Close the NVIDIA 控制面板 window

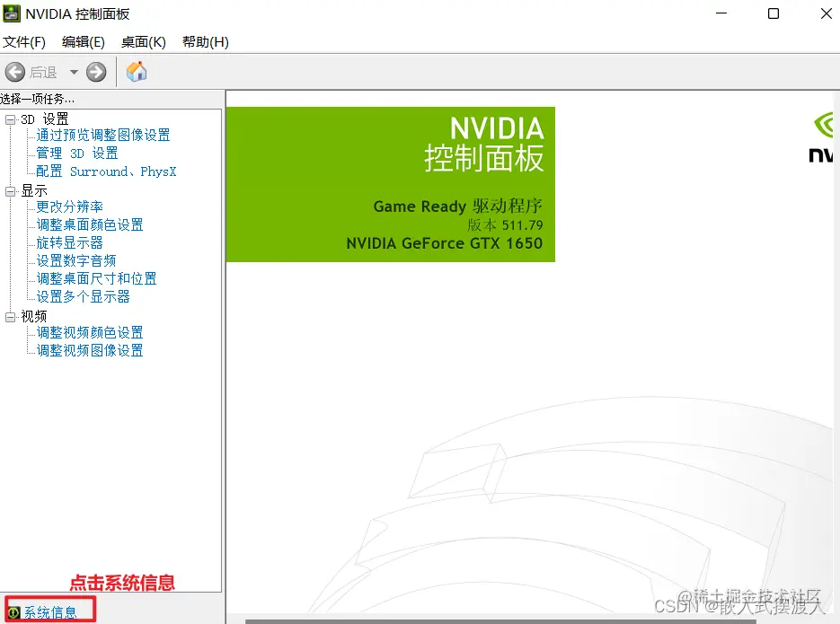(826, 13)
